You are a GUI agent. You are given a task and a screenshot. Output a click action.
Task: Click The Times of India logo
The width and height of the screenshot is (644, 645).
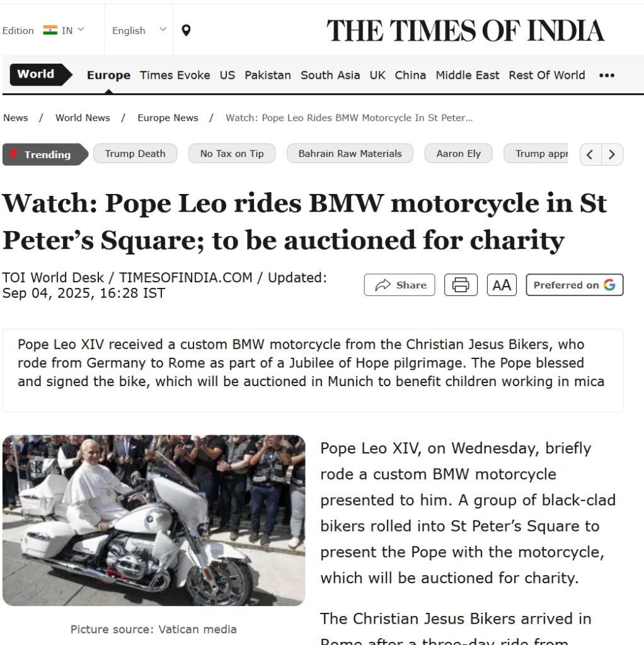[x=466, y=31]
